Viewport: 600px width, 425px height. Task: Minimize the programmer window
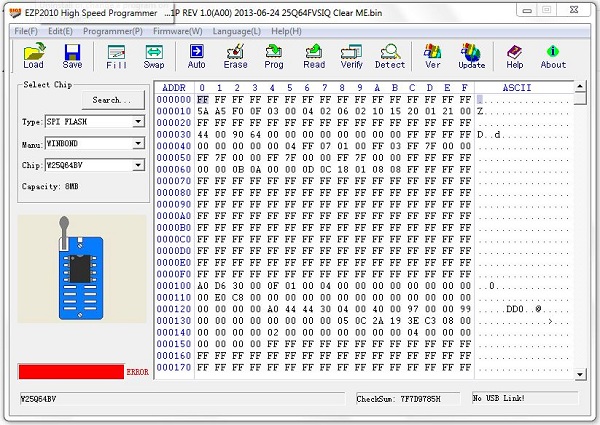[527, 10]
